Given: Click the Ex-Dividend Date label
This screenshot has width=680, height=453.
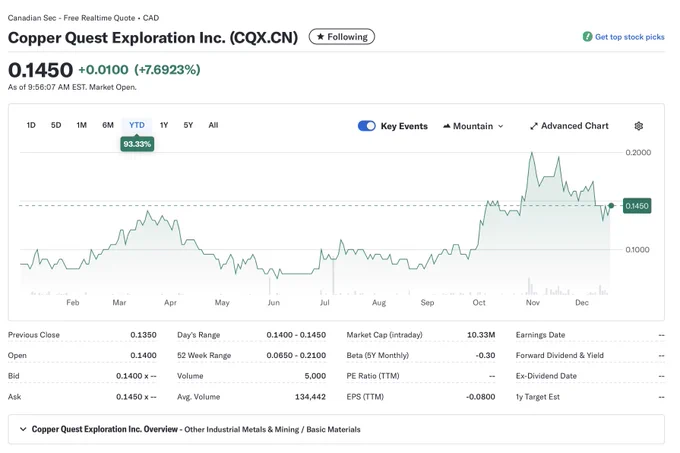Looking at the screenshot, I should (546, 376).
